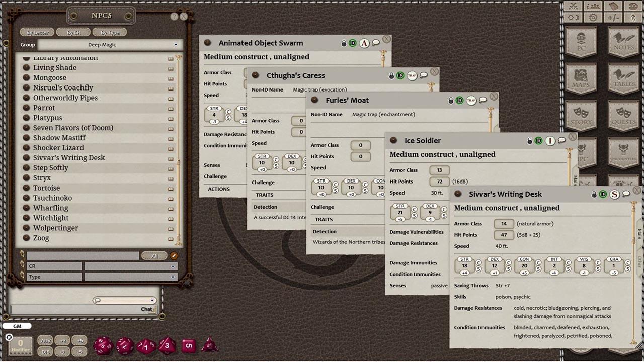Click the modifier stack box showing 0
This screenshot has width=644, height=362.
20,345
